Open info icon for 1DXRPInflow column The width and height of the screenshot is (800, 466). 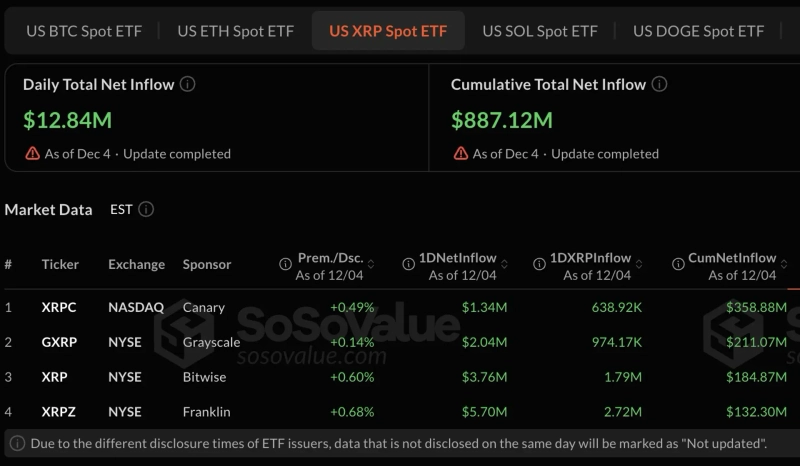[x=540, y=265]
